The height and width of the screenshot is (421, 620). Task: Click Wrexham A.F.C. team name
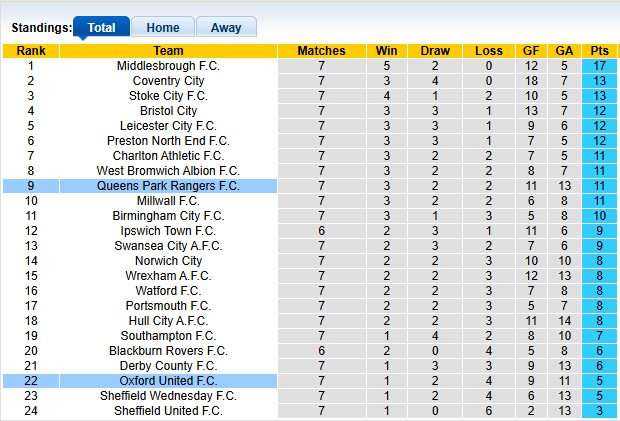click(168, 276)
